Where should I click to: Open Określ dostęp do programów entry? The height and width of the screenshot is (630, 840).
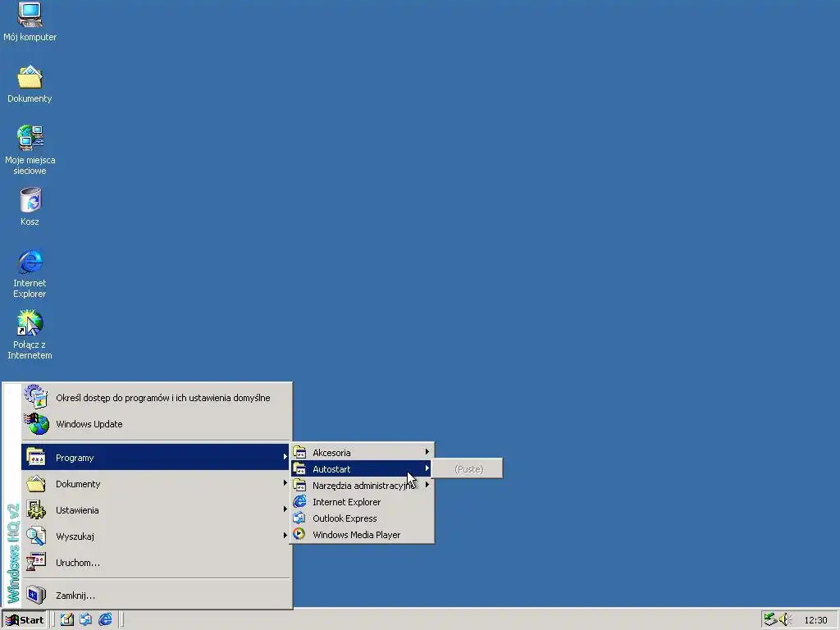(157, 398)
